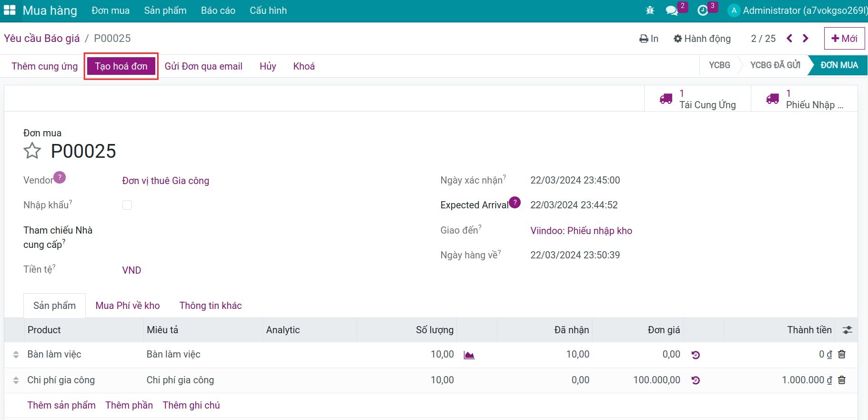
Task: Grab the row handle for Chi phí gia công
Action: coord(16,380)
